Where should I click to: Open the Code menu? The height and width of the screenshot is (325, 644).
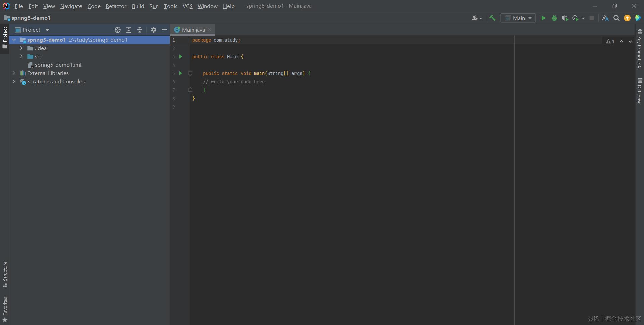coord(94,6)
